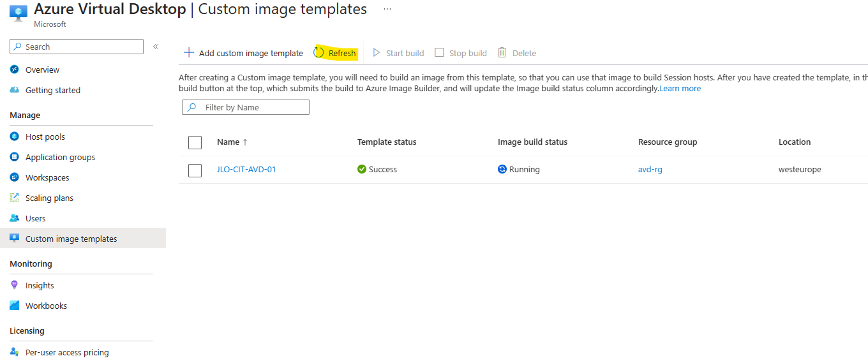This screenshot has width=868, height=363.
Task: Click the Insights lightbulb icon
Action: coord(15,285)
